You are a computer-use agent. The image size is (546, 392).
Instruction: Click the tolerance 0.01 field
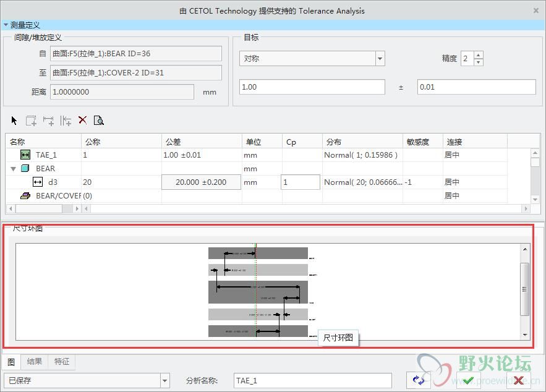pyautogui.click(x=476, y=87)
